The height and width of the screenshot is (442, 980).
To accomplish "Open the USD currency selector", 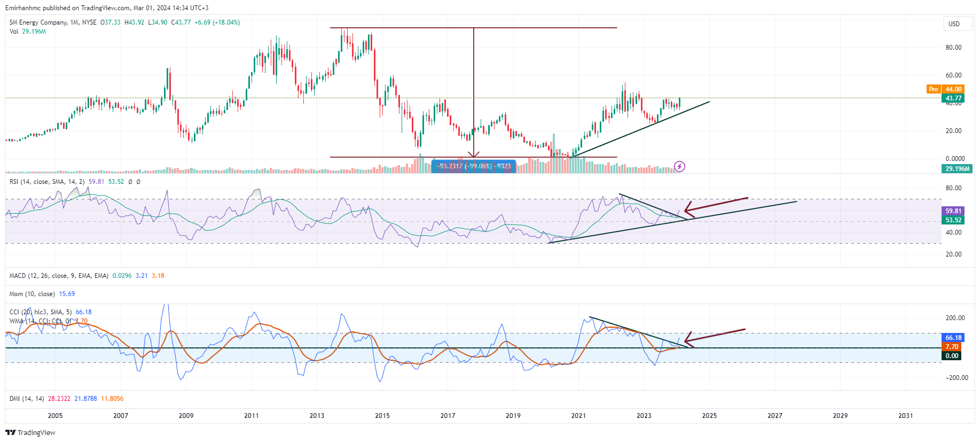I will tap(958, 24).
